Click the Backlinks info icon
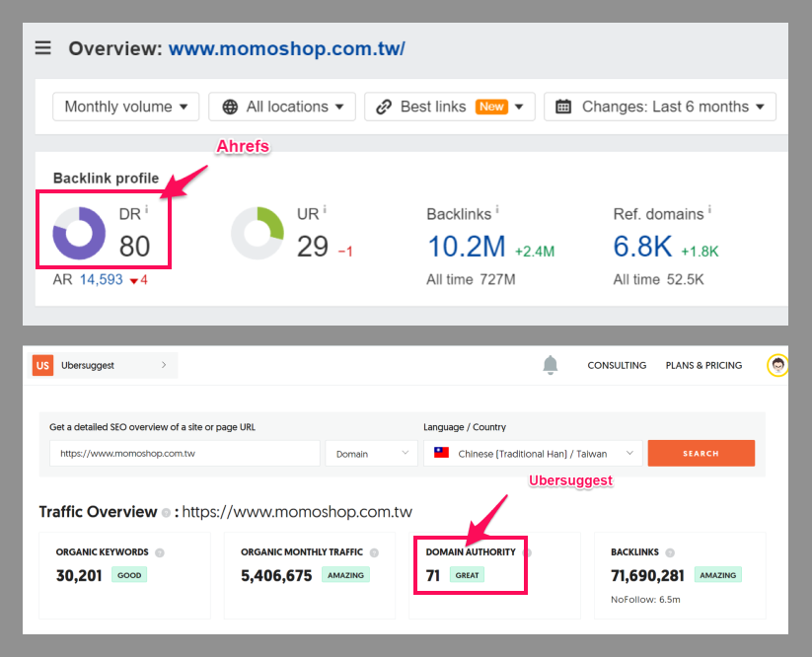Screen dimensions: 812x657 coord(497,209)
